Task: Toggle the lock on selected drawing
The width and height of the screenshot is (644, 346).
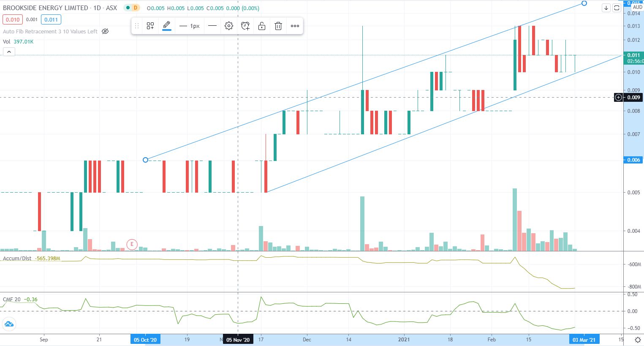Action: 262,26
